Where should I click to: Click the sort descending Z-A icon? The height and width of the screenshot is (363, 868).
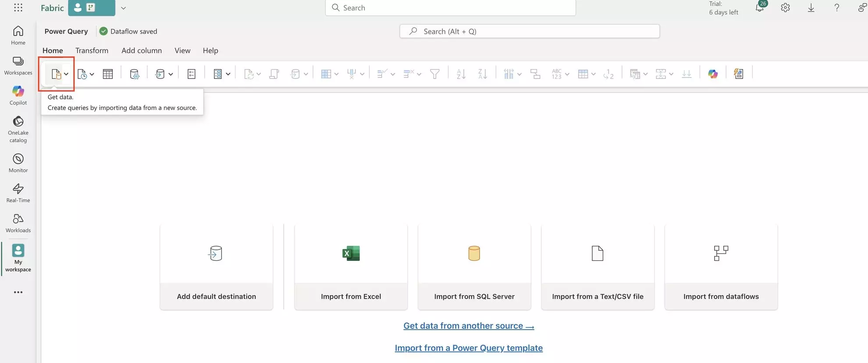click(x=483, y=74)
